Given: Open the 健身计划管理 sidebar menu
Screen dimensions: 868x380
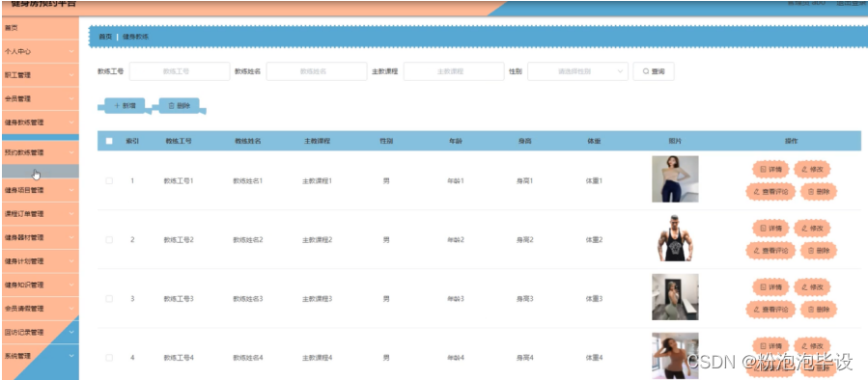Looking at the screenshot, I should (x=41, y=261).
